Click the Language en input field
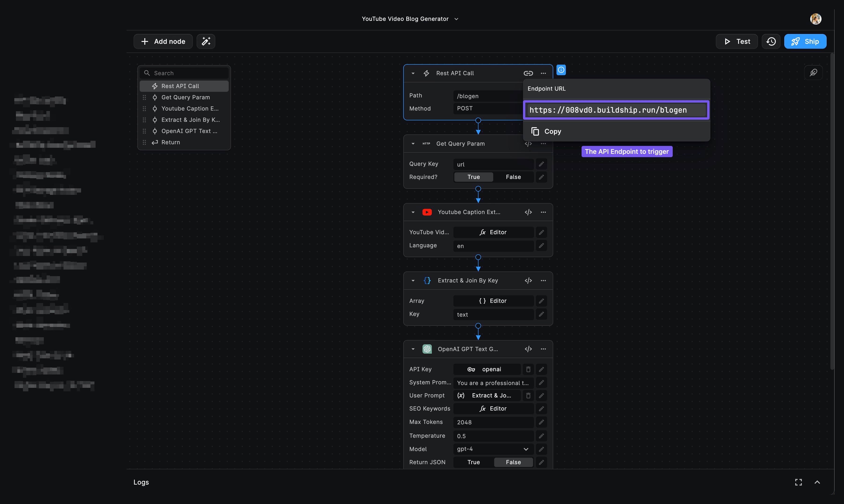The height and width of the screenshot is (504, 844). (493, 246)
